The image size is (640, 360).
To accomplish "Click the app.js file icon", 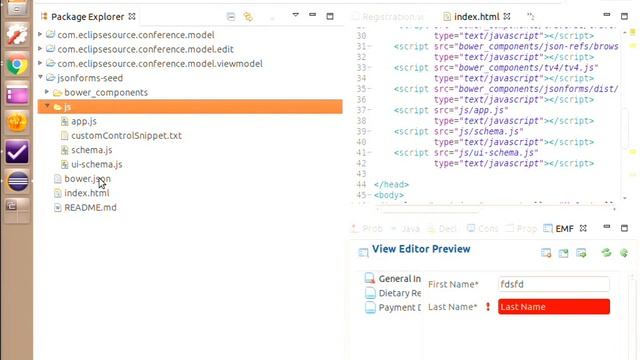I will [x=64, y=121].
